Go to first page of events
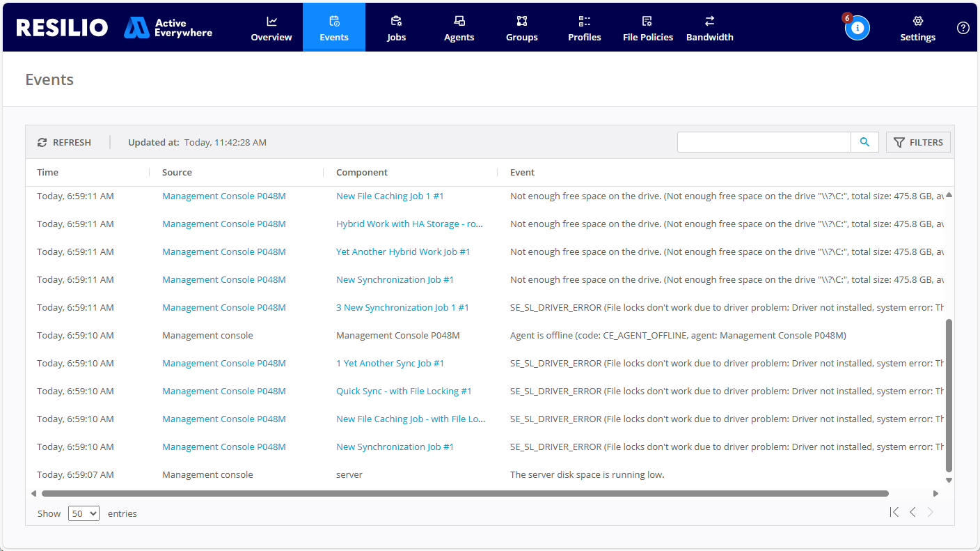The image size is (980, 551). coord(894,512)
